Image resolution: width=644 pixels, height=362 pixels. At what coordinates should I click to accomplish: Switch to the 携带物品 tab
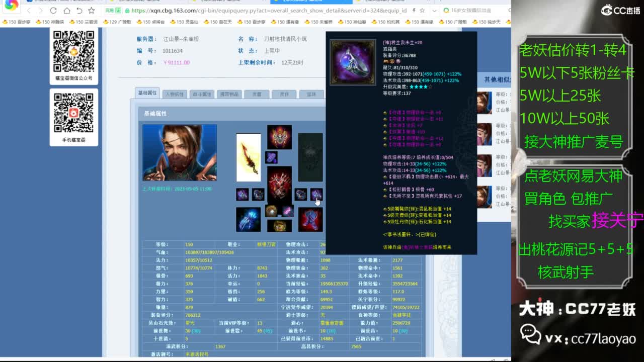point(229,94)
